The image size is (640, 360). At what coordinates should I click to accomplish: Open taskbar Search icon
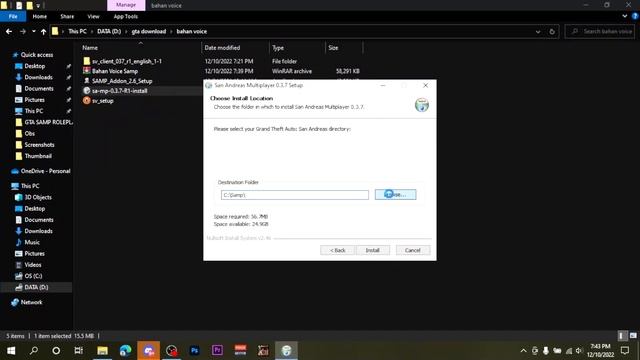pyautogui.click(x=34, y=350)
